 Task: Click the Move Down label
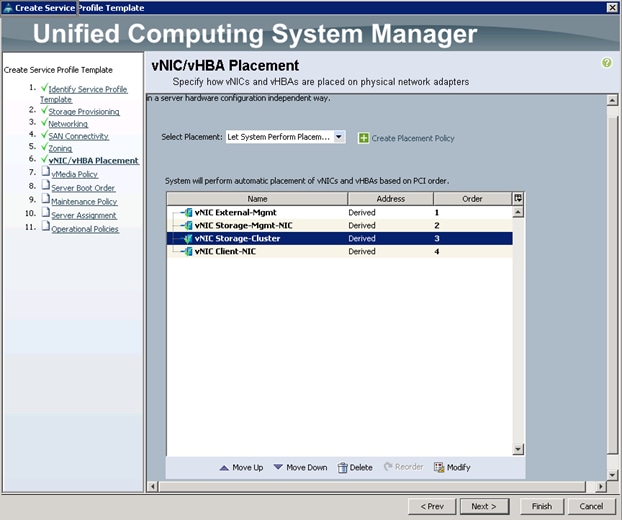coord(307,468)
